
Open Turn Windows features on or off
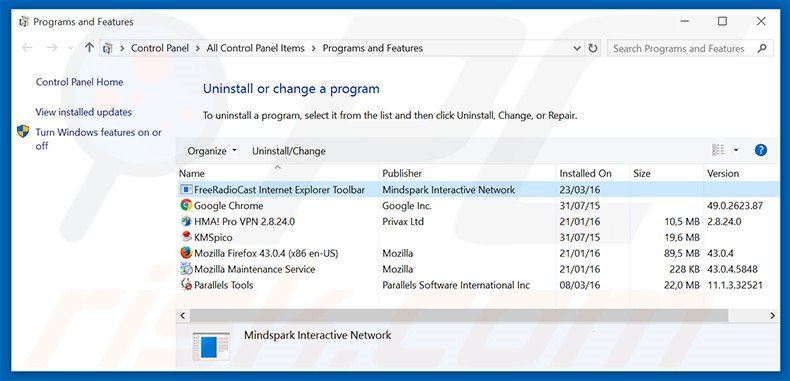point(99,139)
